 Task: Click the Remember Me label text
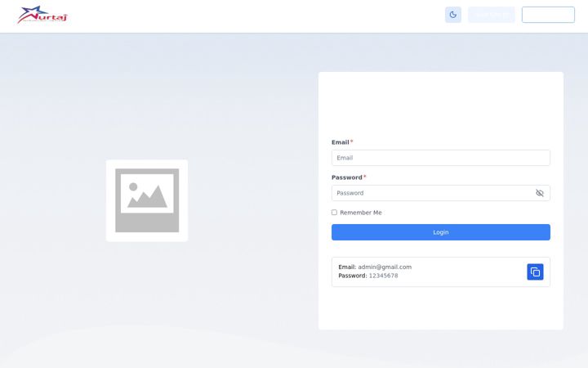[361, 213]
